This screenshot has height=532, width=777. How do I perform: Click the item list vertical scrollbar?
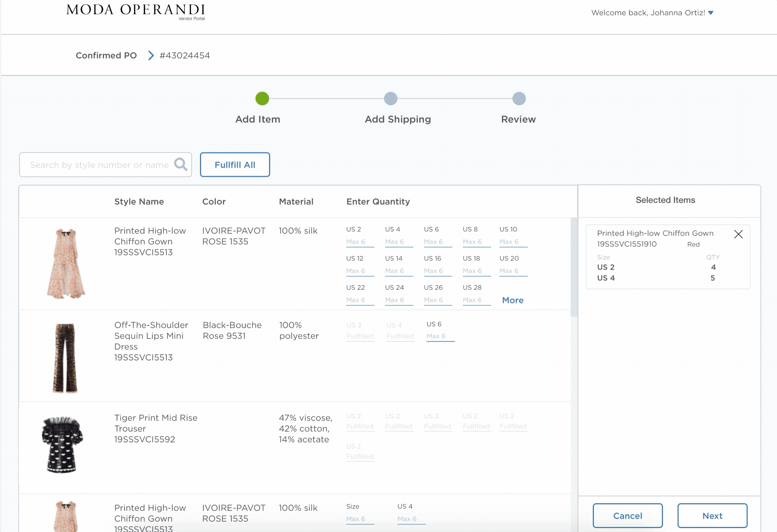[x=574, y=267]
